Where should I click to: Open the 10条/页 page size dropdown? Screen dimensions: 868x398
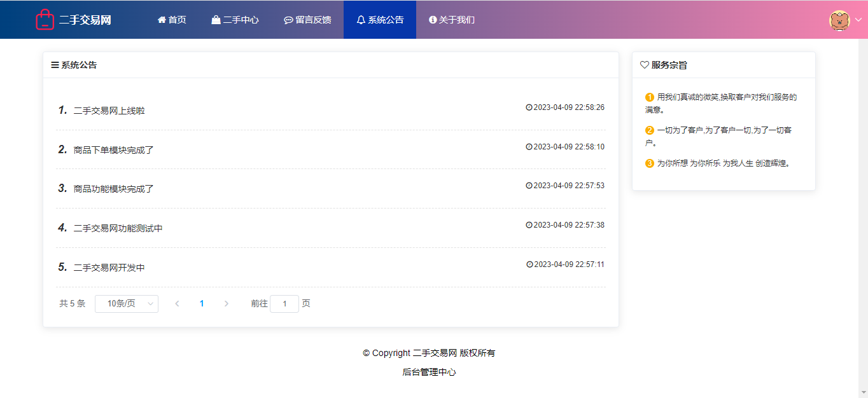127,304
